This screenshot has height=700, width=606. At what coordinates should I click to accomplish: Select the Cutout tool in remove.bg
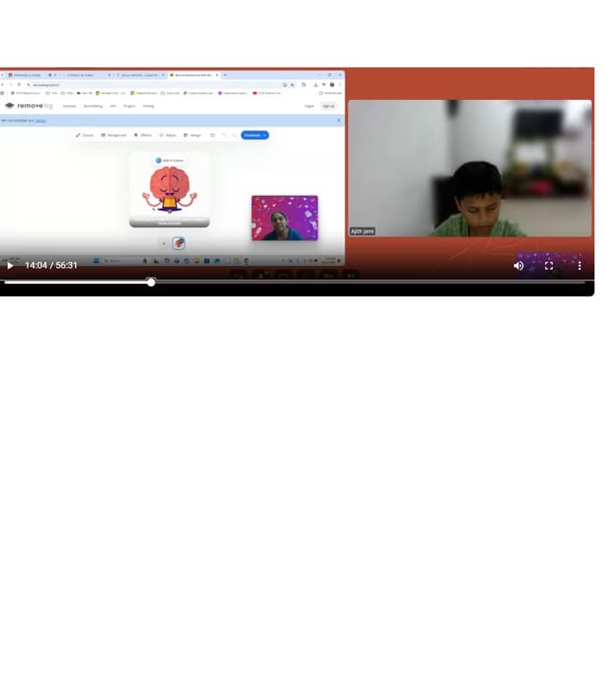pos(85,135)
